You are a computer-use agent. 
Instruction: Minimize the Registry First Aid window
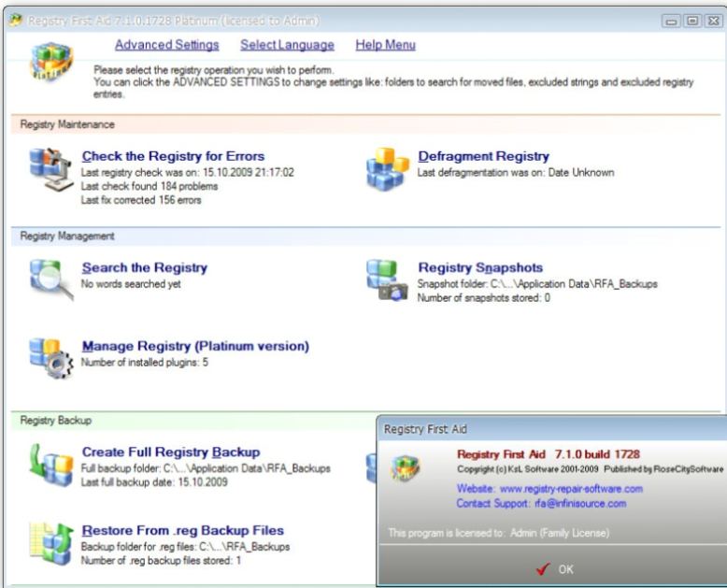[671, 21]
